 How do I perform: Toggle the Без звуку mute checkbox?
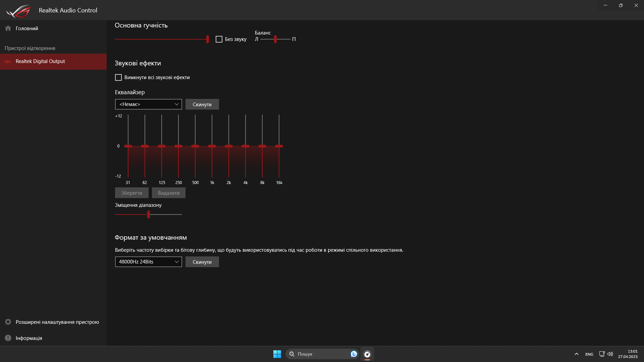pyautogui.click(x=219, y=39)
